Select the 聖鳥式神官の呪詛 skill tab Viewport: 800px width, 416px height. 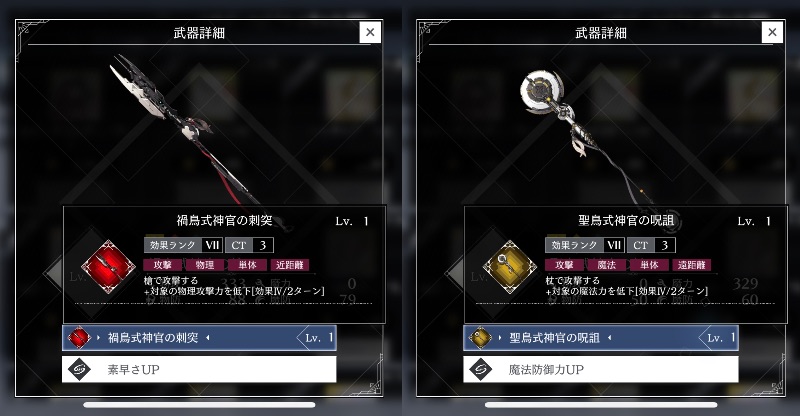[x=601, y=337]
